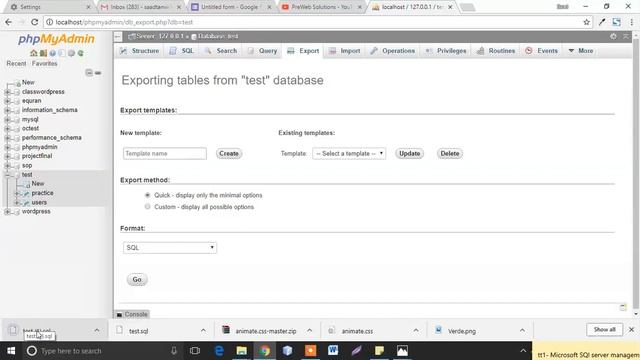Open Word from the taskbar
This screenshot has height=360, width=640.
point(333,351)
